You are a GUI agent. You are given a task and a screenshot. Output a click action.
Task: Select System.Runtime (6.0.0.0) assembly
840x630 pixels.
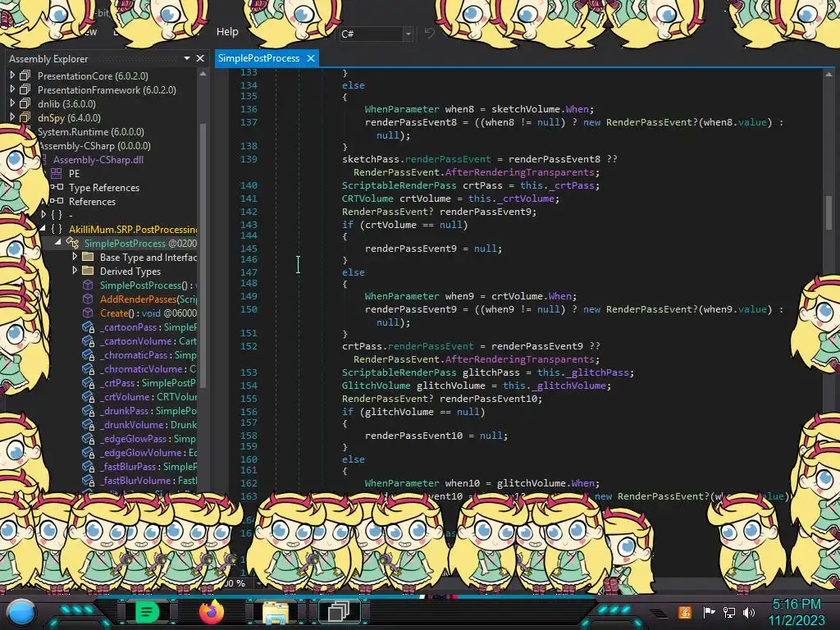point(90,132)
